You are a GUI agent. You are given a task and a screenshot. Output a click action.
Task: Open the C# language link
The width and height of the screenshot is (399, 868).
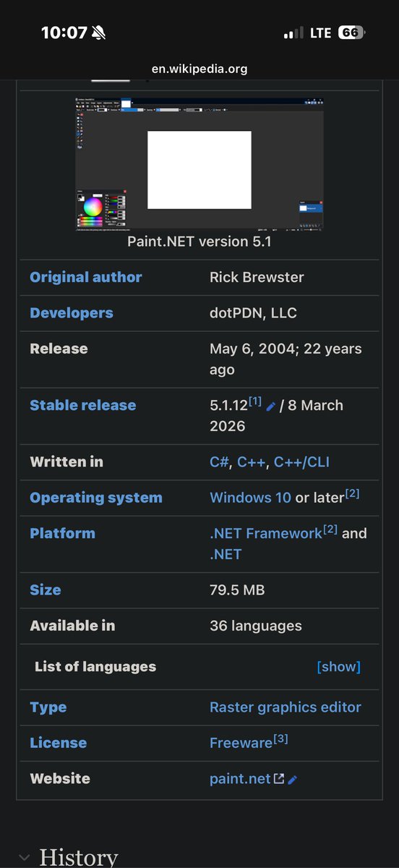point(219,461)
